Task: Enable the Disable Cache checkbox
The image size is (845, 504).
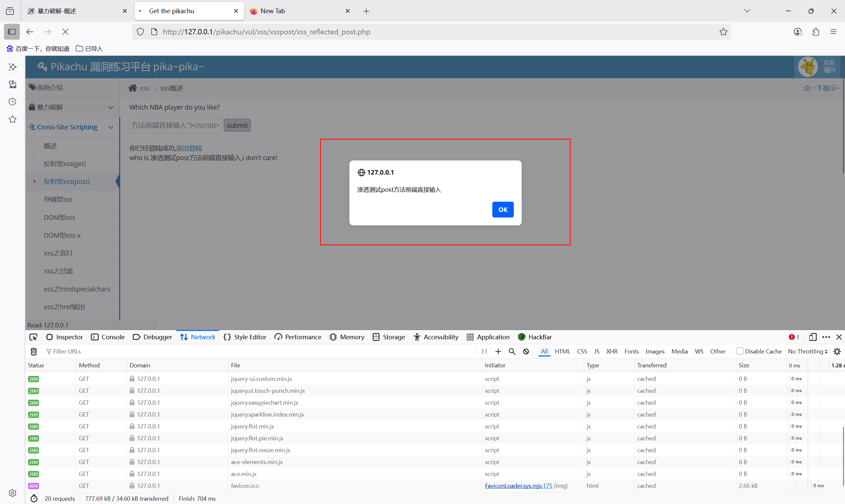Action: [740, 351]
